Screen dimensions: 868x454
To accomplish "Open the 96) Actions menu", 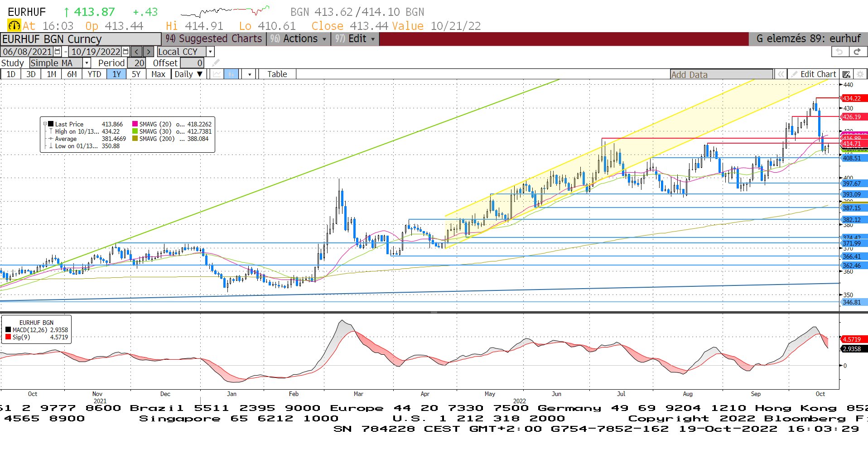I will (298, 39).
